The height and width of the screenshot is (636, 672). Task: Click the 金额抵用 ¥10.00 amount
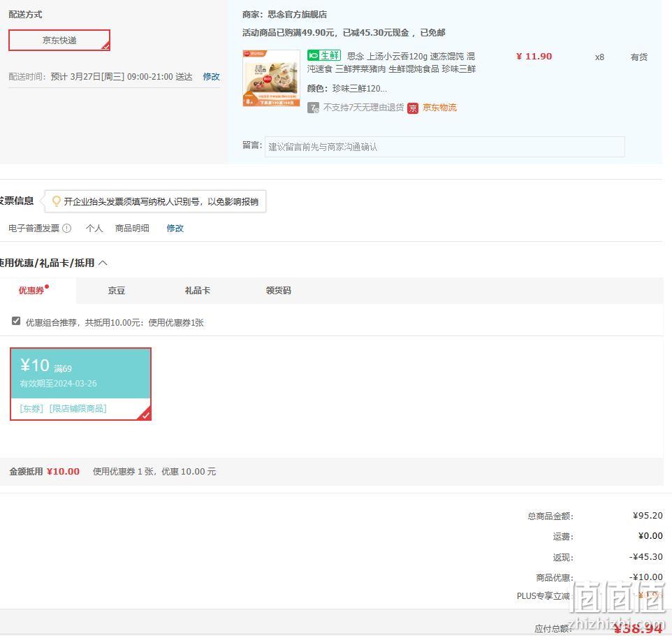click(x=63, y=472)
